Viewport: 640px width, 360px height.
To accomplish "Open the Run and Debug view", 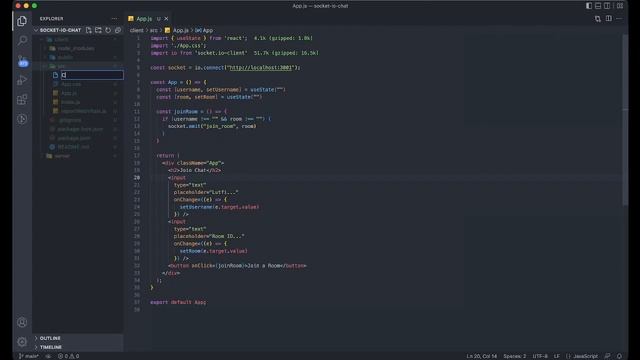I will tap(22, 80).
